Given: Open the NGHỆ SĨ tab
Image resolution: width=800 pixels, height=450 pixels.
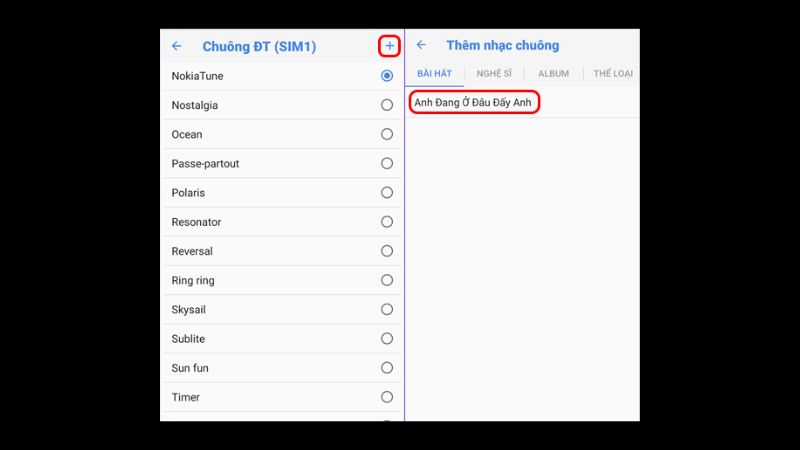Looking at the screenshot, I should click(494, 74).
